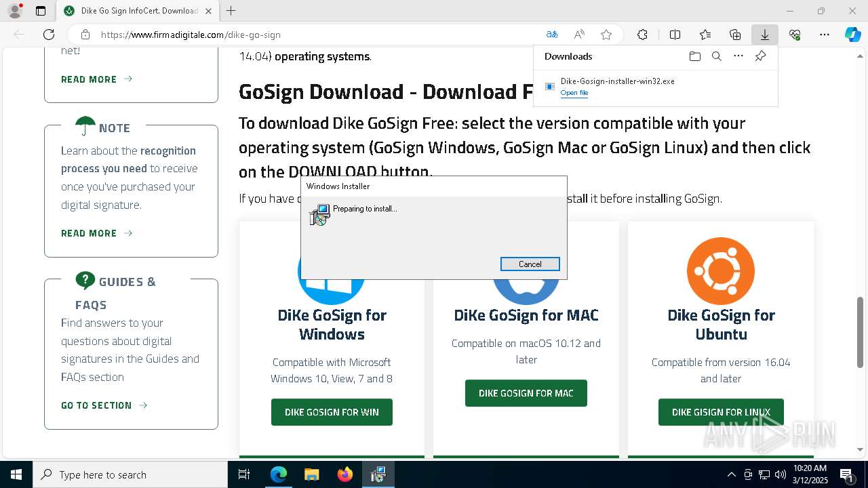Open notification center icon
Viewport: 868px width, 488px height.
847,474
